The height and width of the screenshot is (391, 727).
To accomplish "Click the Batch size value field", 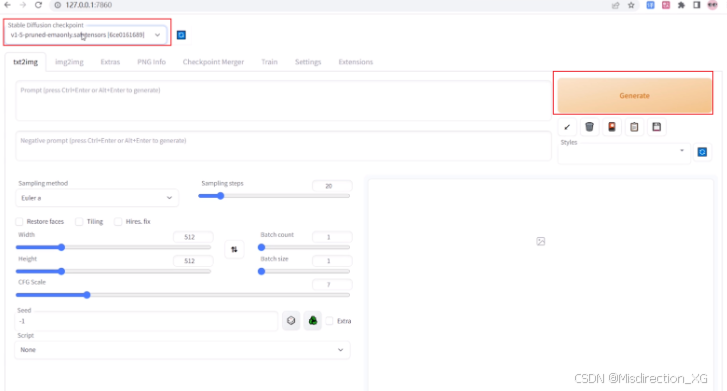I will (332, 261).
